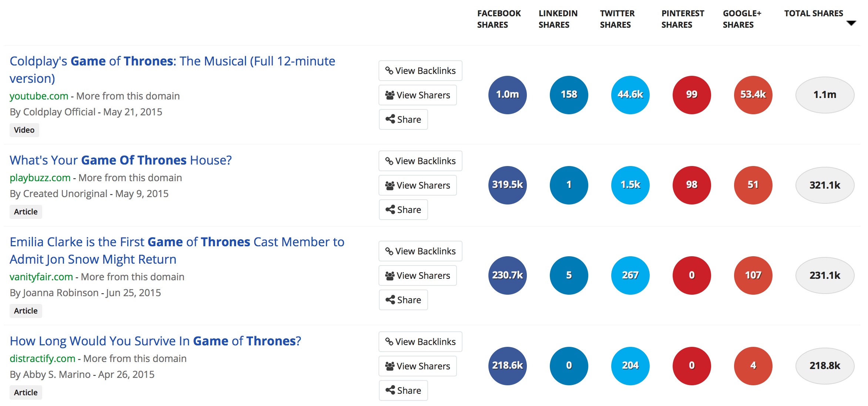Select Article tag under playbuzz result
This screenshot has height=406, width=868.
click(x=26, y=212)
